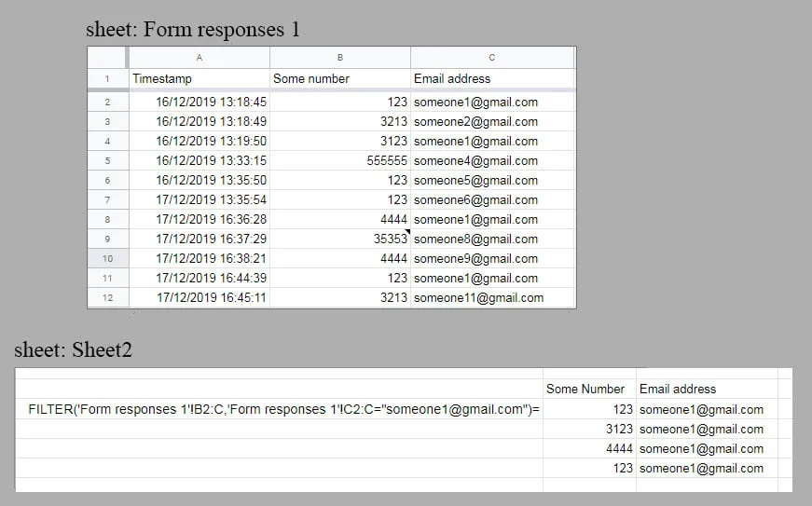This screenshot has height=506, width=812.
Task: Select column C header
Action: coord(492,58)
